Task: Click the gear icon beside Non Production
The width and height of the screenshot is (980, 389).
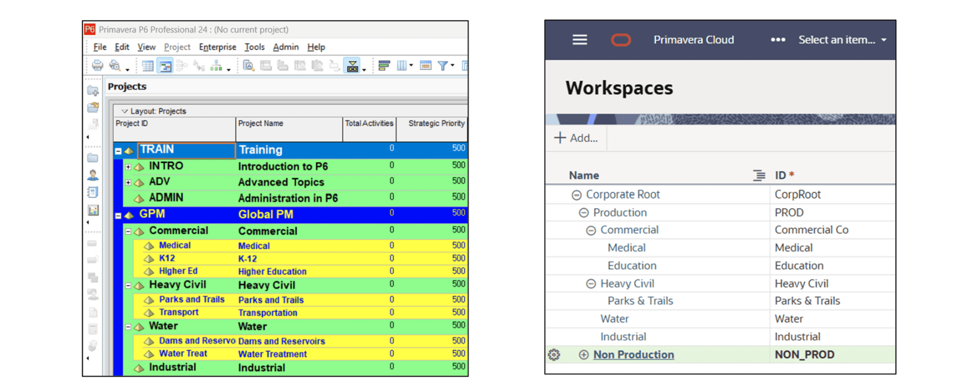Action: [554, 355]
